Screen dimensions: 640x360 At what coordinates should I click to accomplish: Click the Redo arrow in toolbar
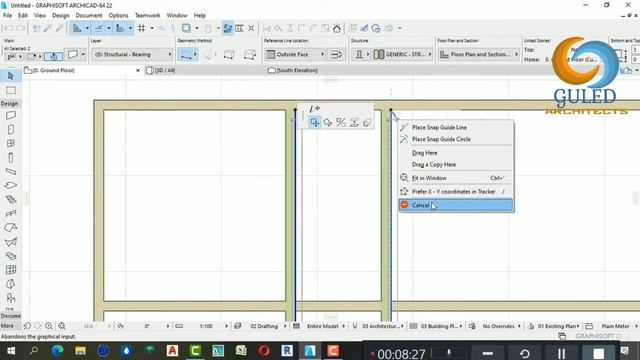coord(20,28)
